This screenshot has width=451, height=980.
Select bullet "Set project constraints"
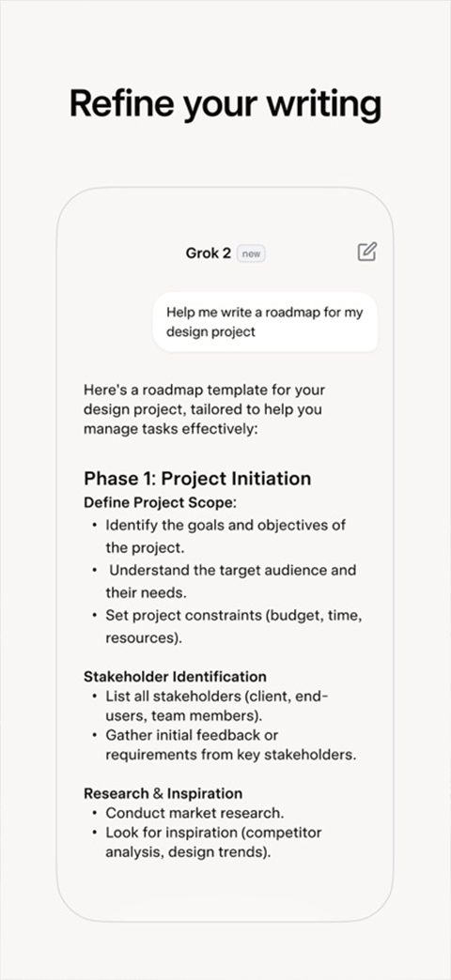tap(227, 627)
